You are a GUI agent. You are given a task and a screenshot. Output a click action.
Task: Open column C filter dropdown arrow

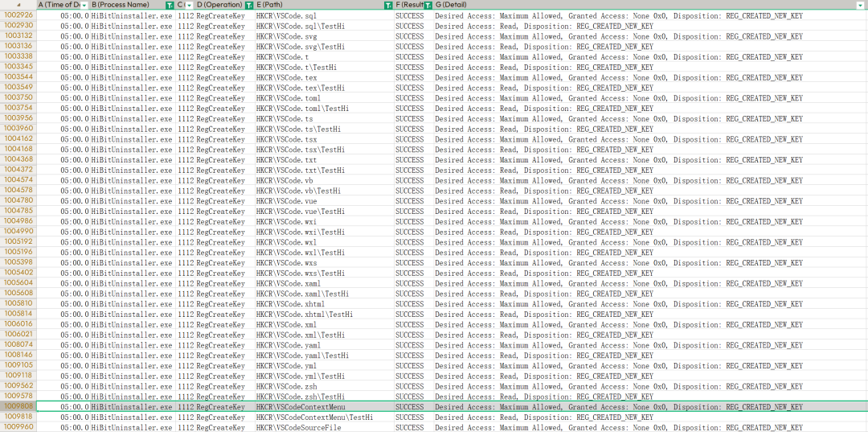190,5
